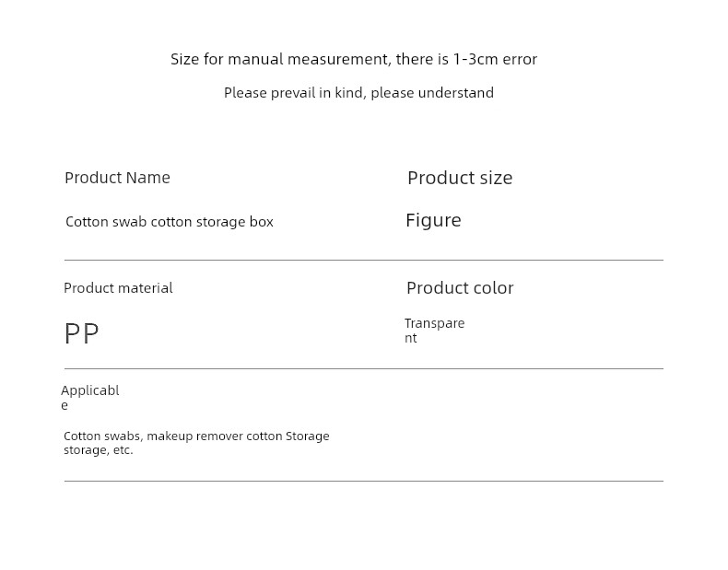Click the 'Product size' label
The width and height of the screenshot is (728, 570).
point(460,178)
